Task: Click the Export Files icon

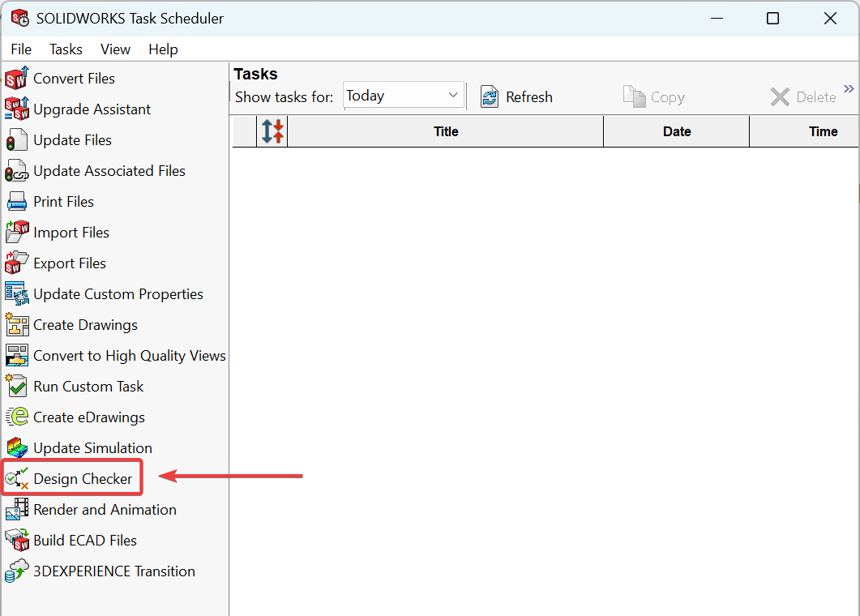Action: pyautogui.click(x=17, y=263)
